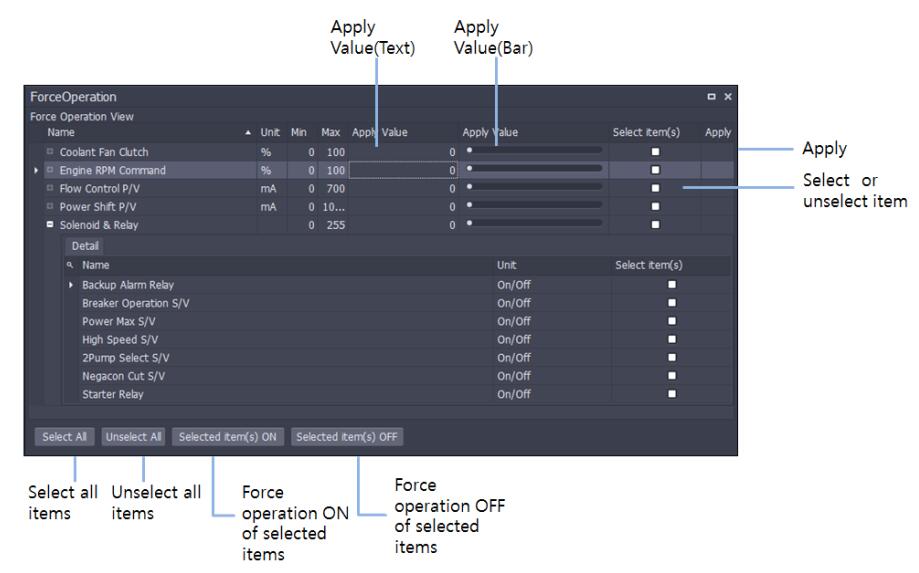This screenshot has width=919, height=573.
Task: Click the Unit column header in main grid
Action: 270,132
